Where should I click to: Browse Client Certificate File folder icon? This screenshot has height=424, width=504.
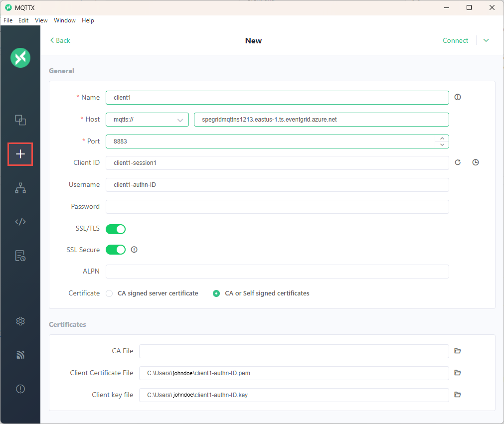pos(458,373)
